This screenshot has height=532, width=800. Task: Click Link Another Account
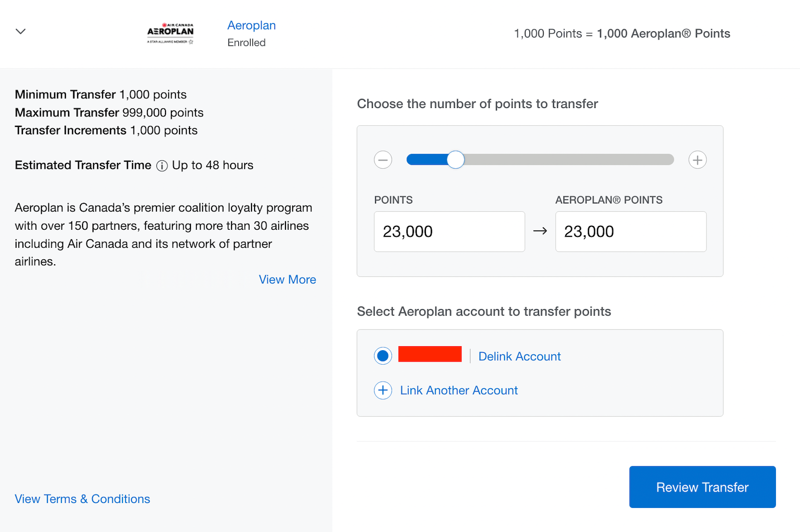(x=458, y=390)
